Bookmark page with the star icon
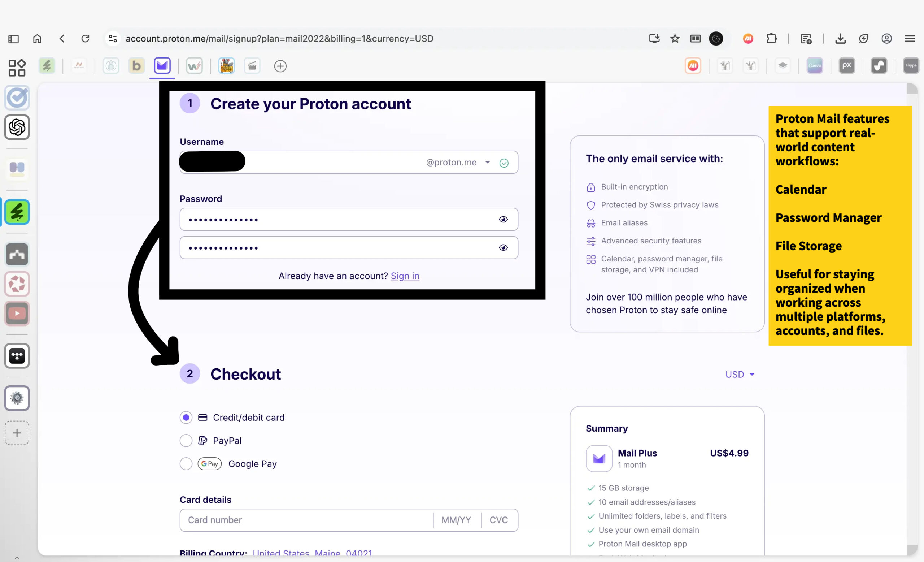 675,39
